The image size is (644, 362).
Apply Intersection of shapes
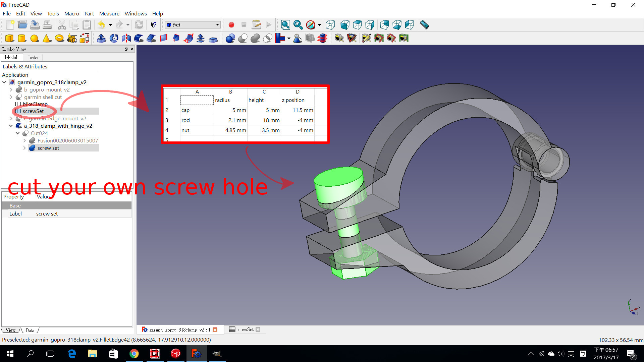[x=268, y=38]
